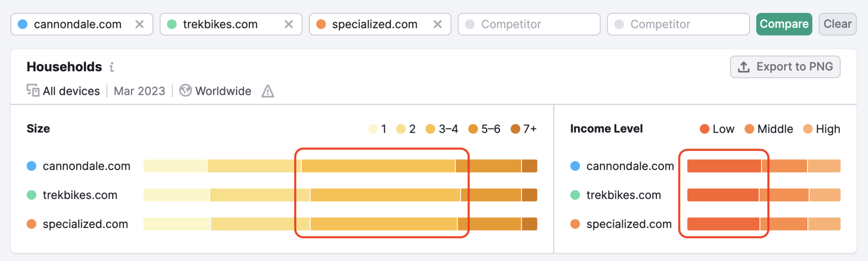This screenshot has height=261, width=868.
Task: Click the export upload arrow icon
Action: coord(743,67)
